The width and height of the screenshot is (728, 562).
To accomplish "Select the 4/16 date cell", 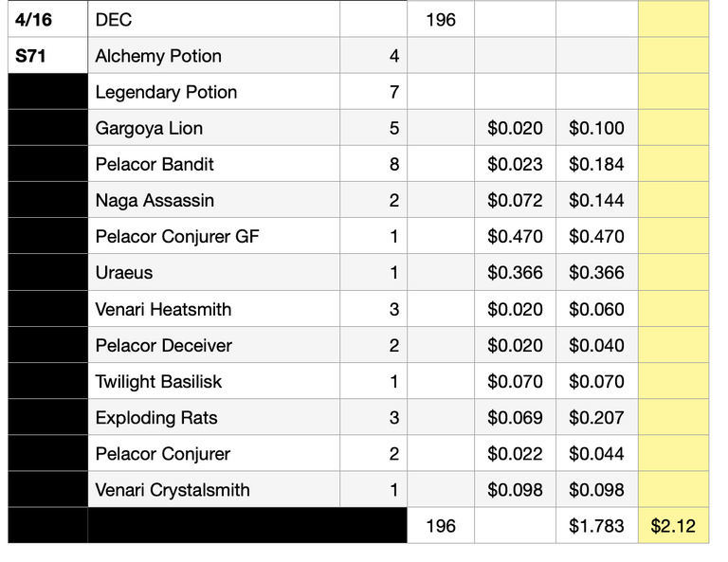I will (47, 20).
